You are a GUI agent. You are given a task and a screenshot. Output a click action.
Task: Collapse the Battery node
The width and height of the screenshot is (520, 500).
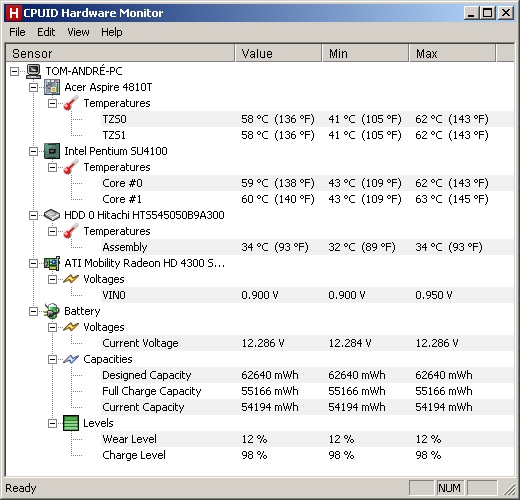[33, 311]
